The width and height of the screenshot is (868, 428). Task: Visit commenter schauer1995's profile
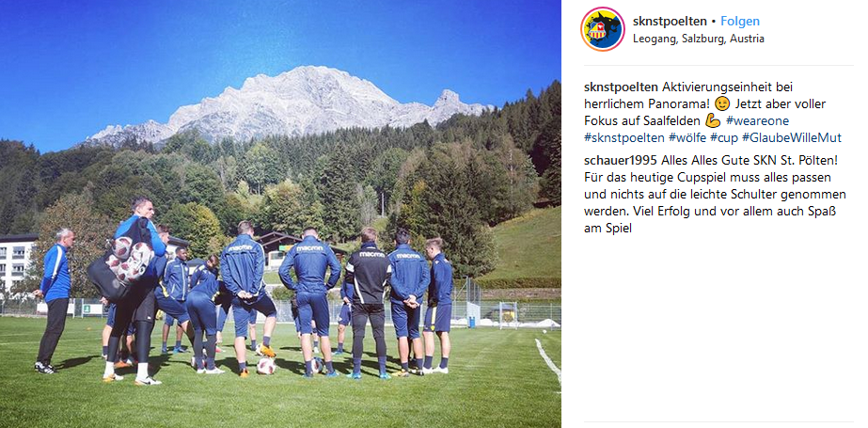click(x=620, y=161)
